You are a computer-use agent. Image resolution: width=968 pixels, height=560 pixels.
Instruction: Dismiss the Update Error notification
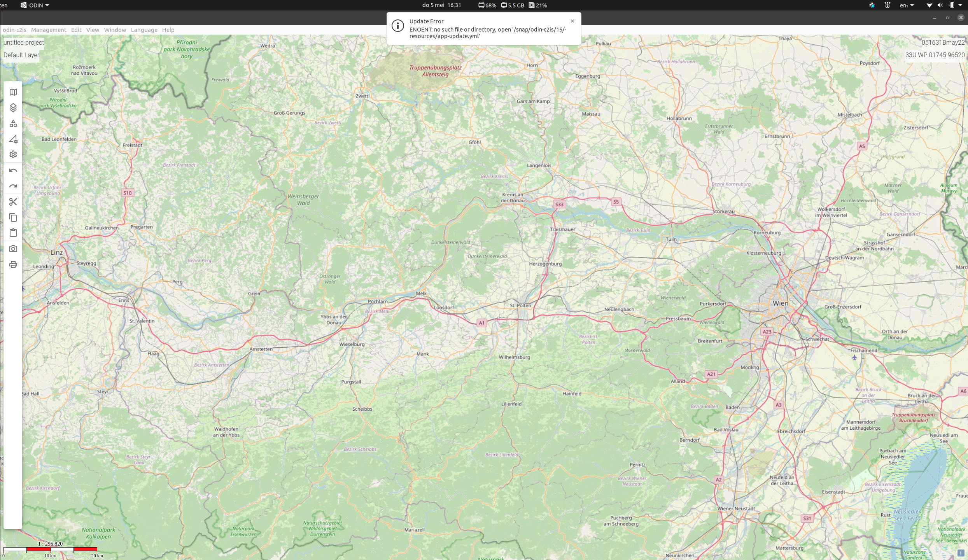pos(572,21)
